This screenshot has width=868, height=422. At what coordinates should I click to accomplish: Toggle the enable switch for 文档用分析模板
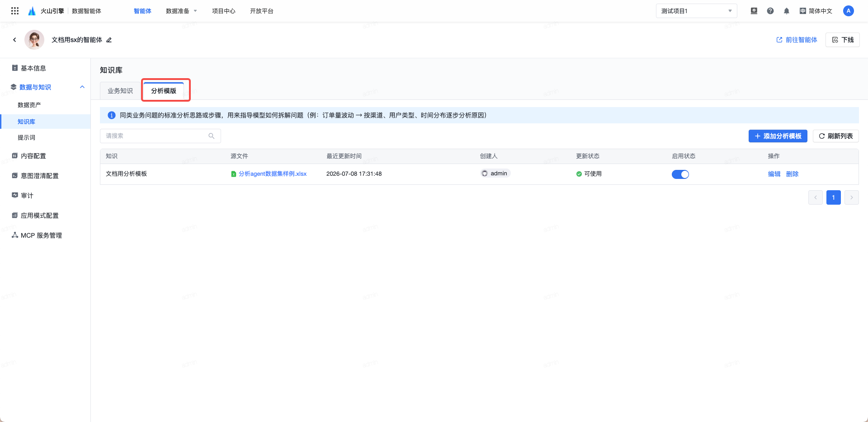(x=680, y=174)
